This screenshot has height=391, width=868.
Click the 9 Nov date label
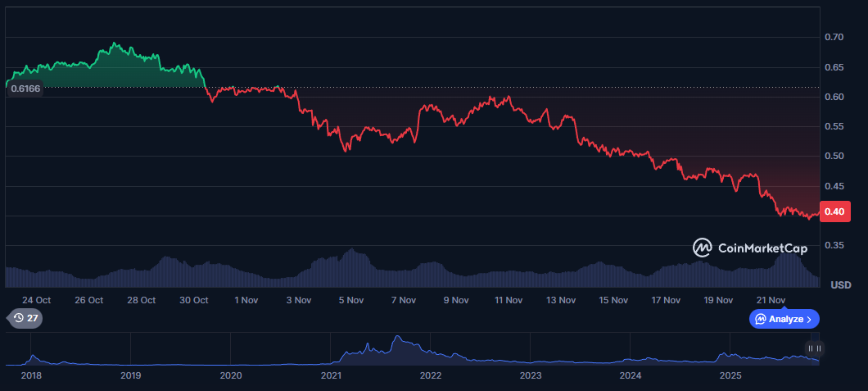456,300
